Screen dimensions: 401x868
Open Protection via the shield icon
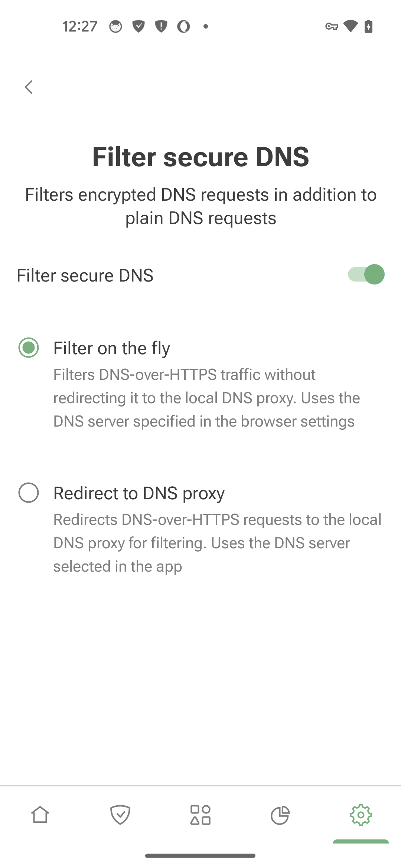[120, 815]
